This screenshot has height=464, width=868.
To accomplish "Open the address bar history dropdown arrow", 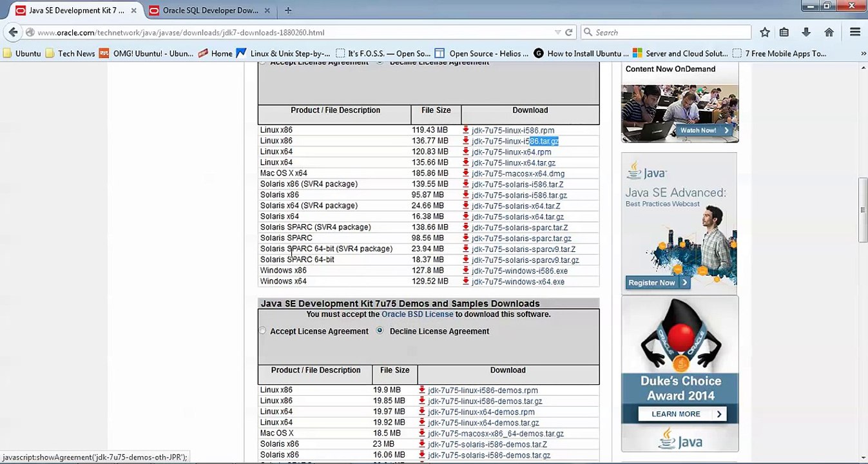I will pyautogui.click(x=557, y=32).
